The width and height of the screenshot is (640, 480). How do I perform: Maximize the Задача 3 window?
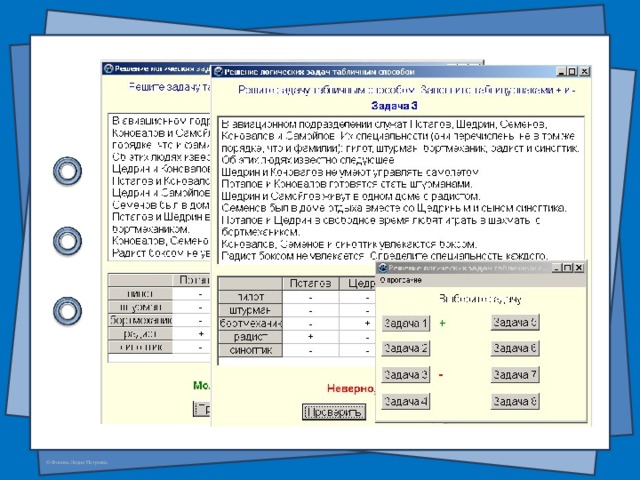click(572, 71)
